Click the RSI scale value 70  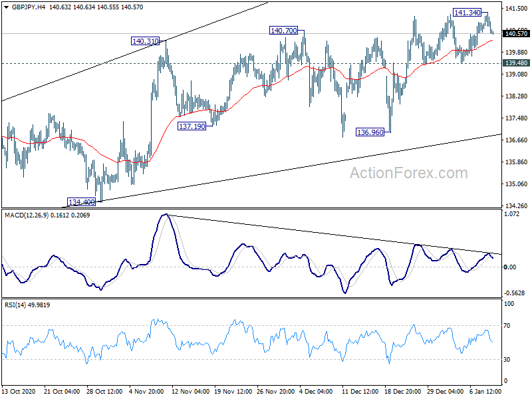pyautogui.click(x=507, y=326)
